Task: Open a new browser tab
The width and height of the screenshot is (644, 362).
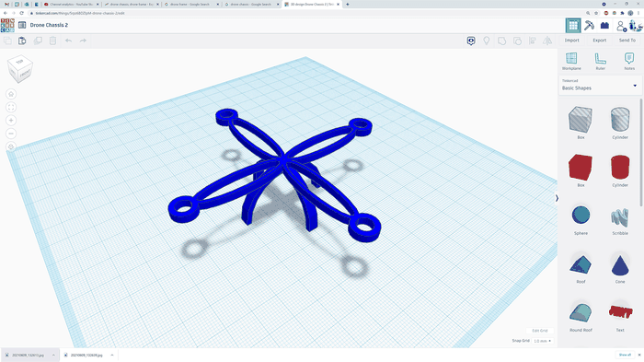Action: point(348,4)
